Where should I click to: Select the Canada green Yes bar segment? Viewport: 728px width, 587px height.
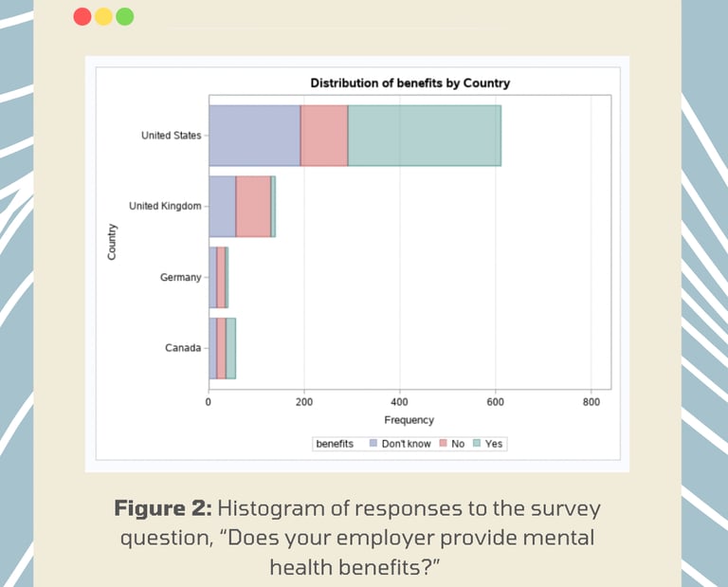pyautogui.click(x=230, y=348)
